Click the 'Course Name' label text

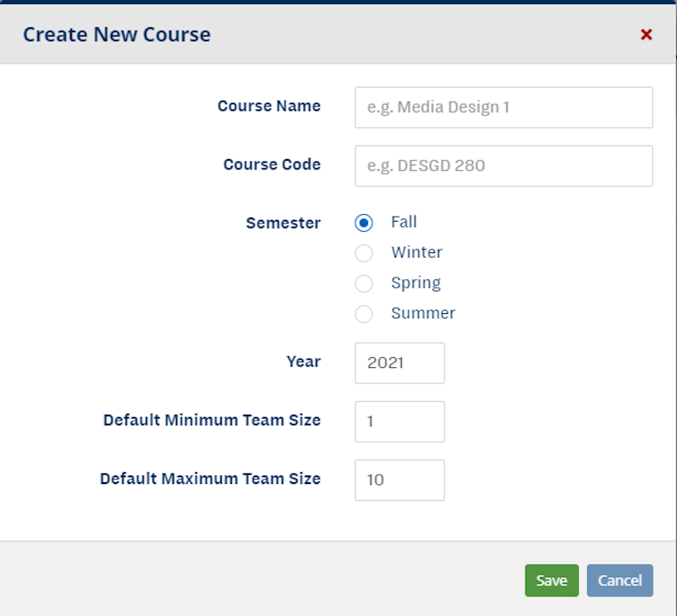click(269, 107)
